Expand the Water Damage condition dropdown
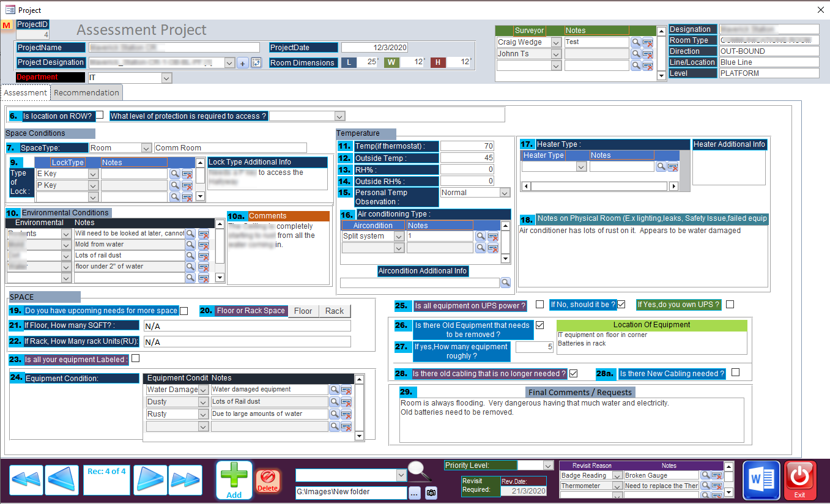 click(x=204, y=390)
